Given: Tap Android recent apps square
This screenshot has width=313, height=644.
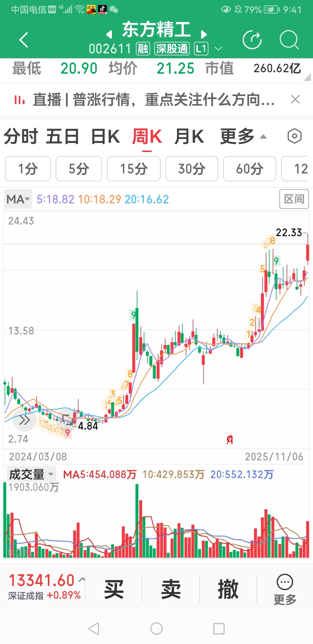Looking at the screenshot, I should 219,629.
